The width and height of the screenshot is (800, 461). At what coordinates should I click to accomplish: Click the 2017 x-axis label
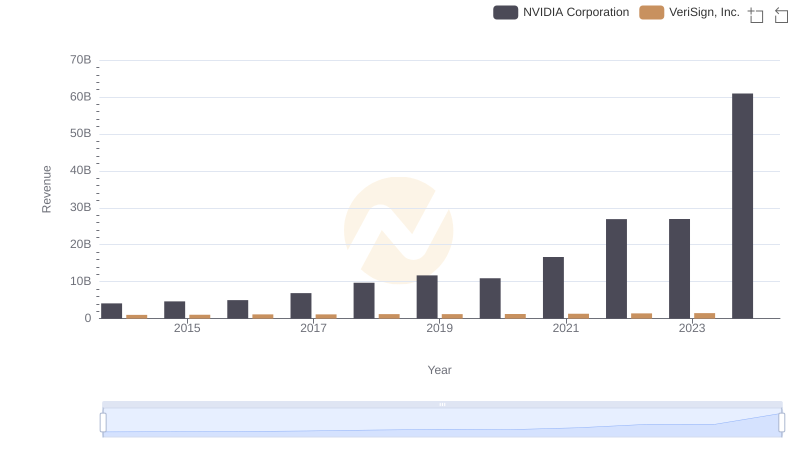[313, 328]
